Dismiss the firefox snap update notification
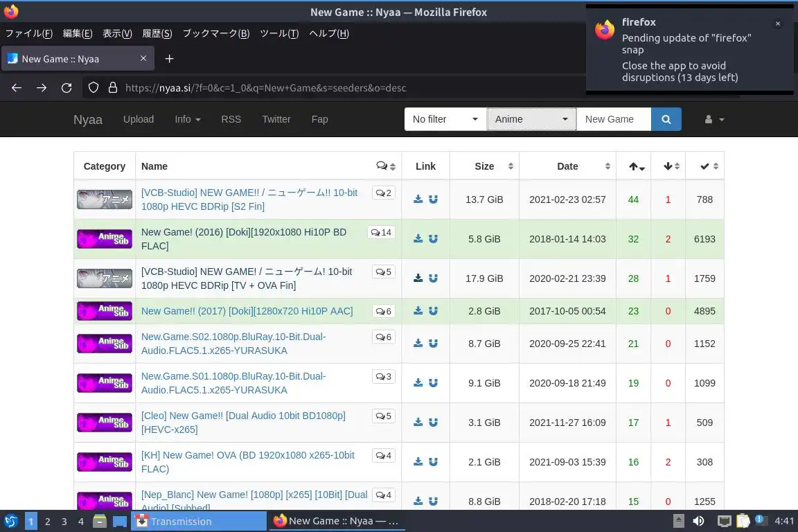The image size is (798, 532). [778, 24]
